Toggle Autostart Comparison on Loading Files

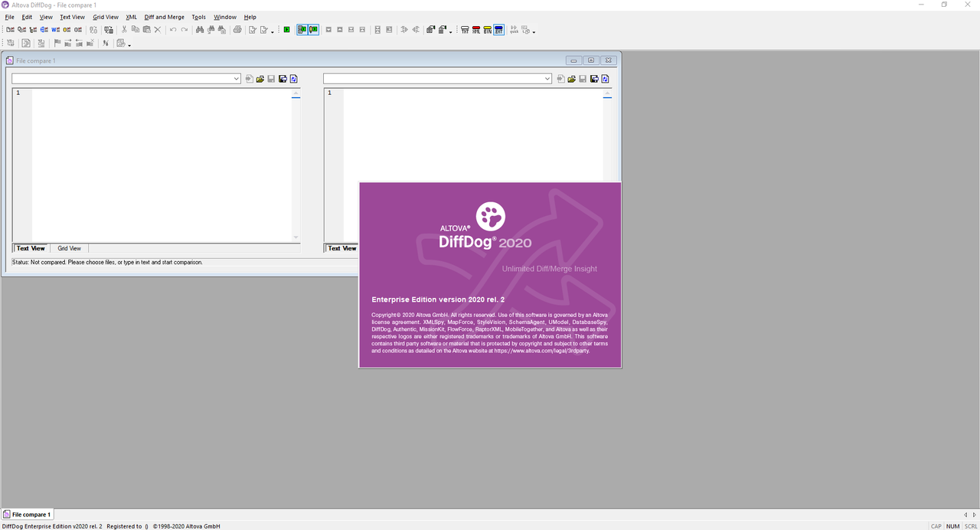tap(302, 30)
